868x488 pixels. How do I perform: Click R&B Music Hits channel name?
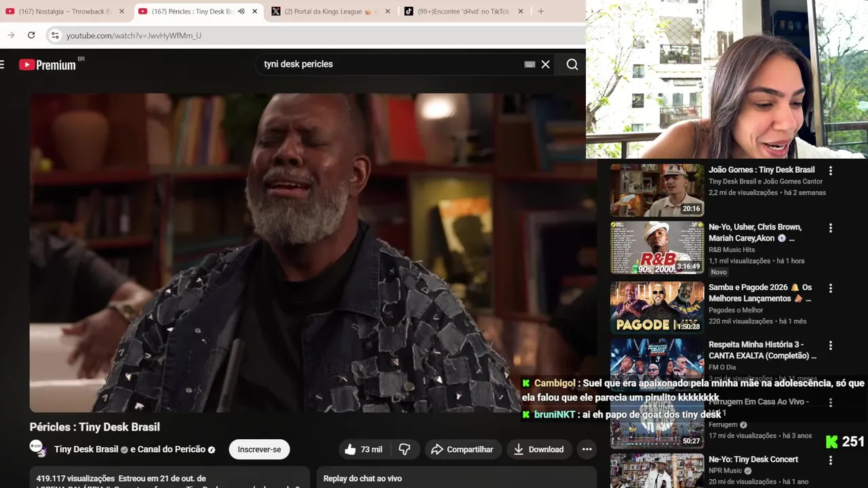click(x=732, y=249)
